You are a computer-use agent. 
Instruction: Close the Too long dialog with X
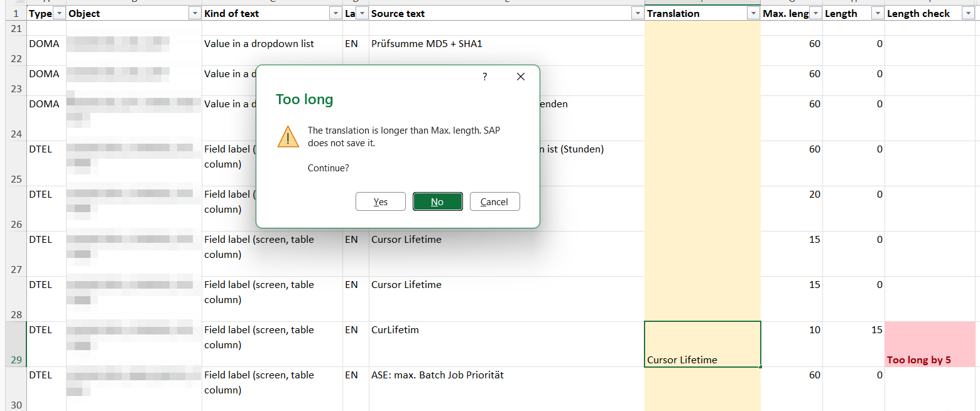pos(520,77)
